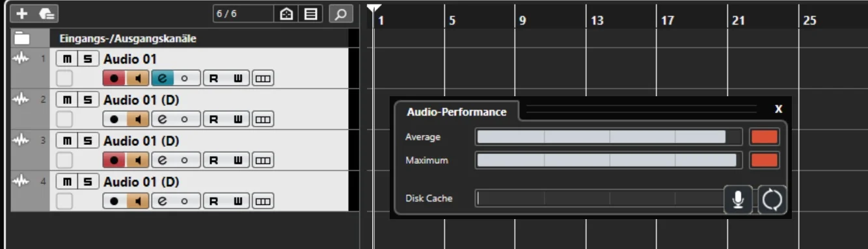Toggle Write automation W on track 1

point(238,79)
